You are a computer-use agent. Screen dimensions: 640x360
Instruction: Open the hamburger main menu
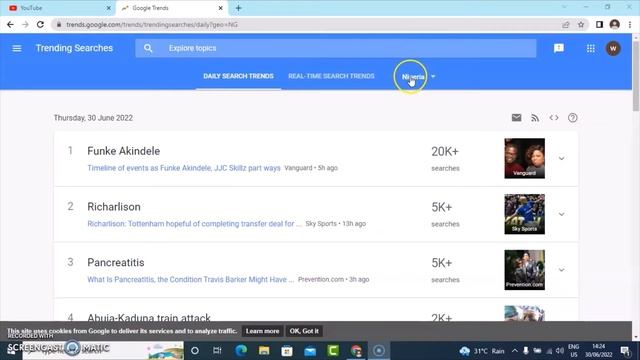click(x=17, y=49)
